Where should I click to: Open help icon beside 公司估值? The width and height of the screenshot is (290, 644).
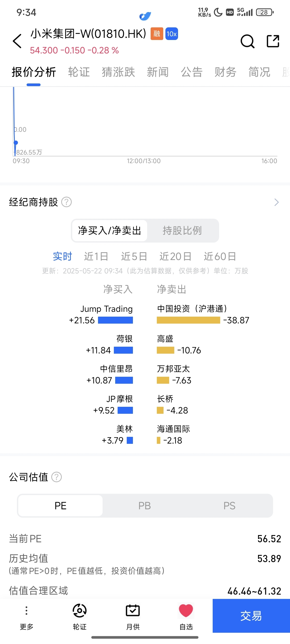tap(57, 477)
